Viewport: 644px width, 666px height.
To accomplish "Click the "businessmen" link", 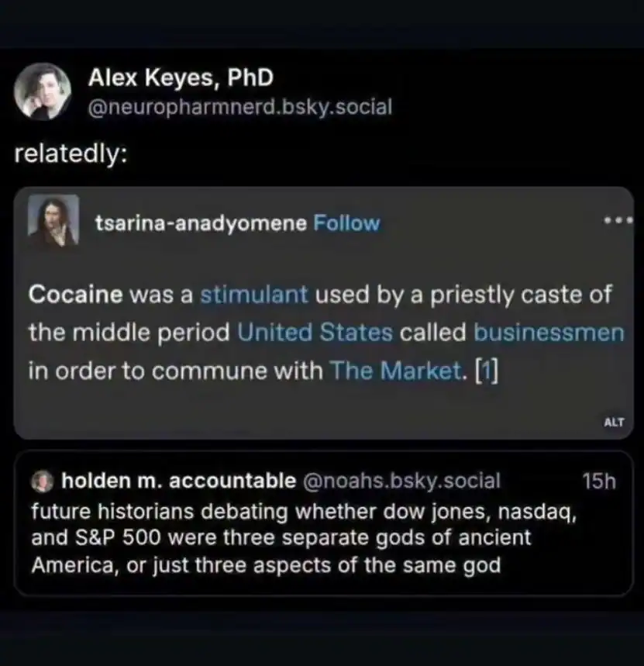I will (549, 333).
